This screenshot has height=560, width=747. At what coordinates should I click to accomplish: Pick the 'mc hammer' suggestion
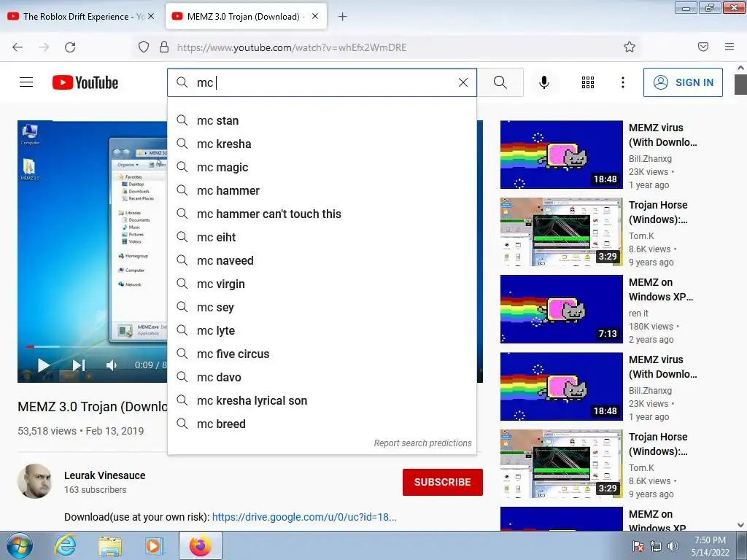322,190
